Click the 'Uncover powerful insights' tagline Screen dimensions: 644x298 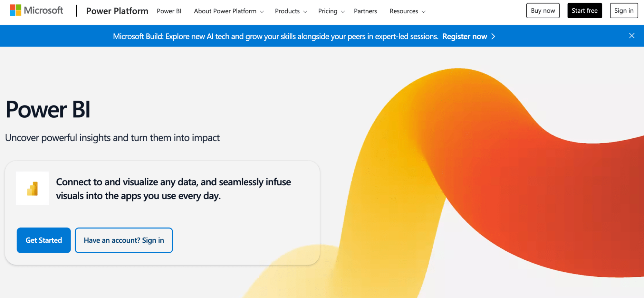(x=112, y=138)
